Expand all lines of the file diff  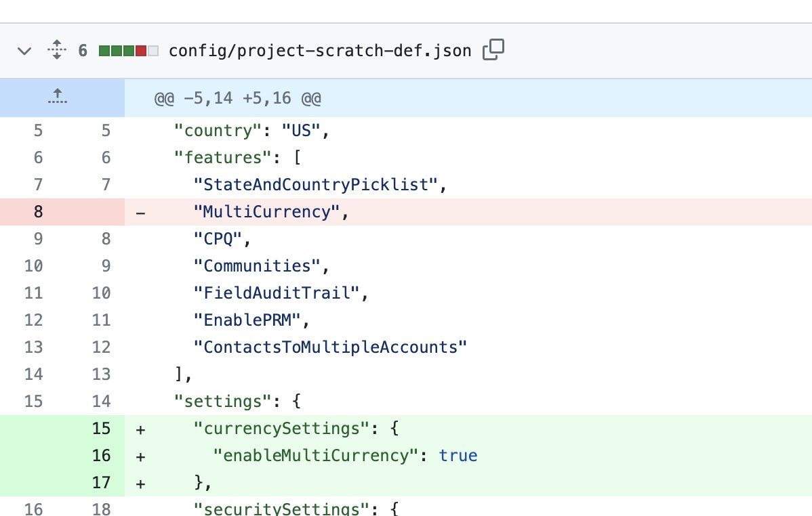[57, 50]
